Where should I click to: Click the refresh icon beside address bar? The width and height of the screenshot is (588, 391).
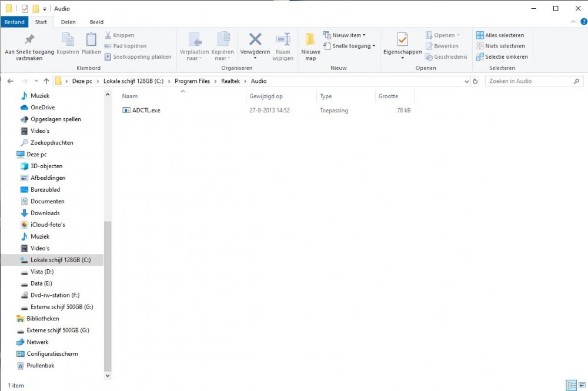pos(475,81)
